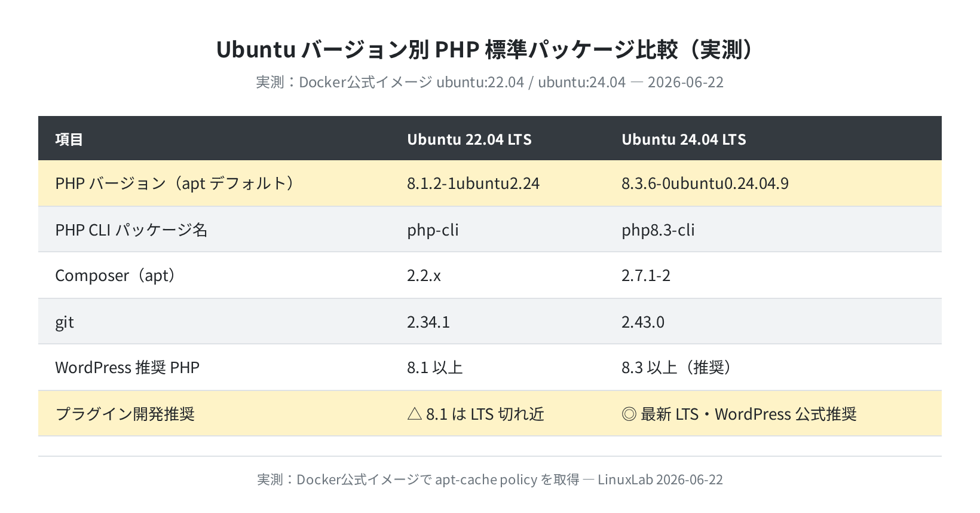Click the 'php-cli' package cell

tap(433, 230)
